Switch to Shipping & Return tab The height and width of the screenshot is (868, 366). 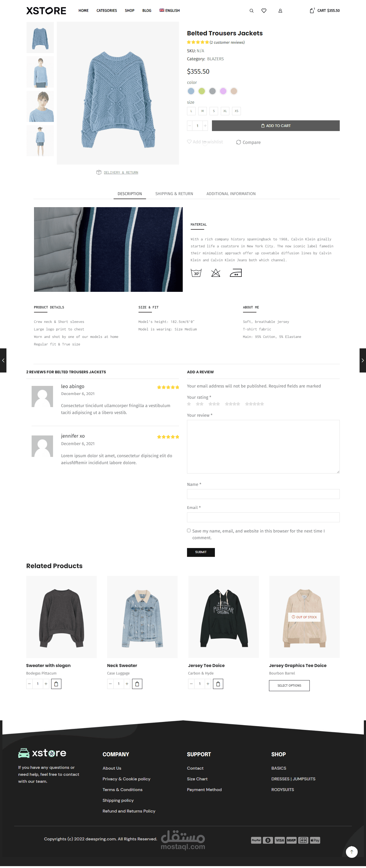click(x=174, y=194)
